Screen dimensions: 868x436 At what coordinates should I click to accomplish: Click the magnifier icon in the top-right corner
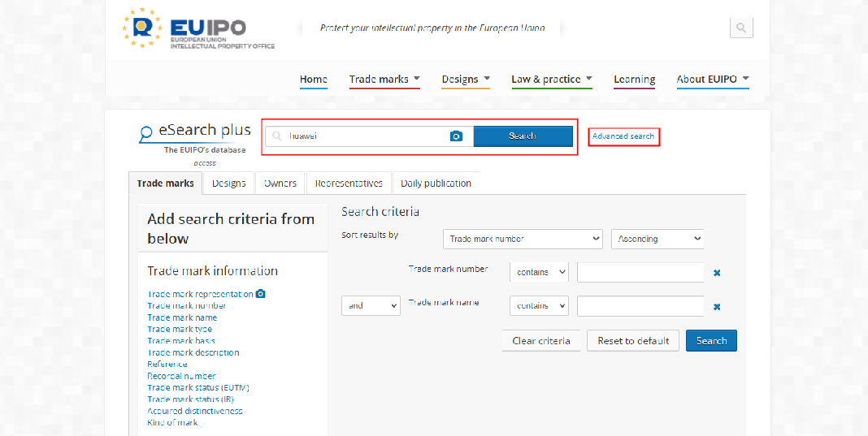click(x=740, y=28)
